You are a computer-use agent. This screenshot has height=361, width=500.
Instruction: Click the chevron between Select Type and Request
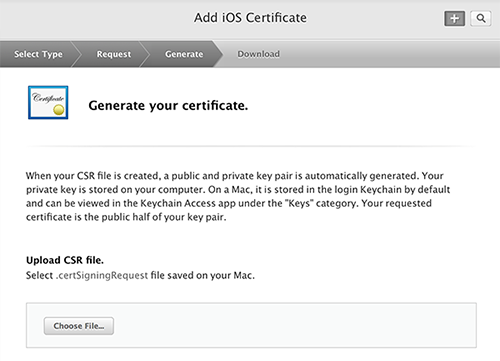click(77, 54)
